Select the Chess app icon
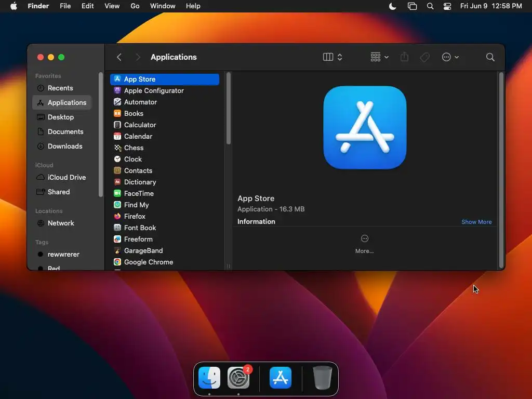Viewport: 532px width, 399px height. click(x=117, y=148)
